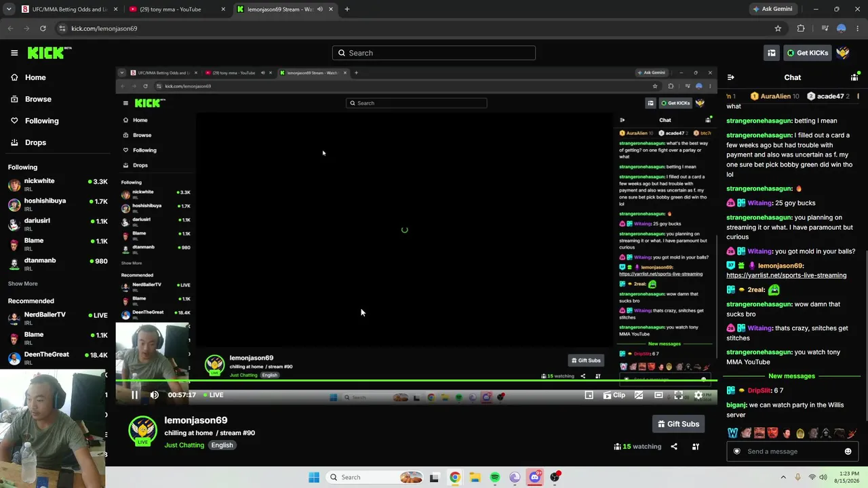Image resolution: width=868 pixels, height=488 pixels.
Task: Create a Clip of the stream
Action: pyautogui.click(x=614, y=395)
